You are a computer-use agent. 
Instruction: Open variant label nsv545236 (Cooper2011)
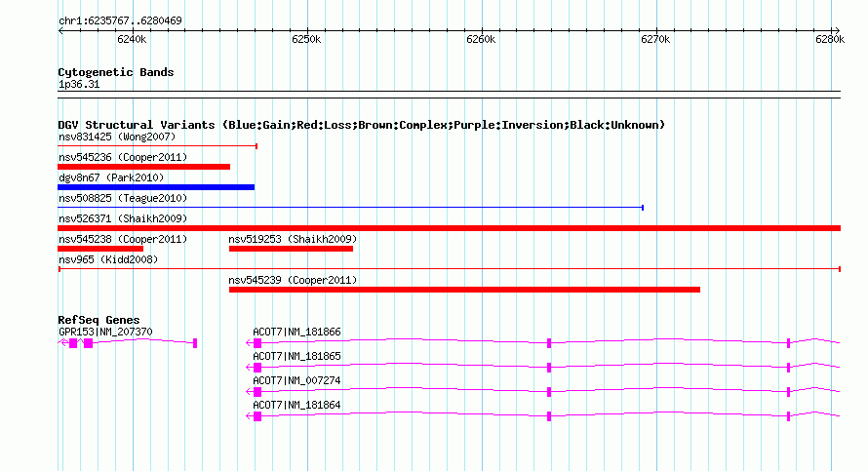pos(123,157)
